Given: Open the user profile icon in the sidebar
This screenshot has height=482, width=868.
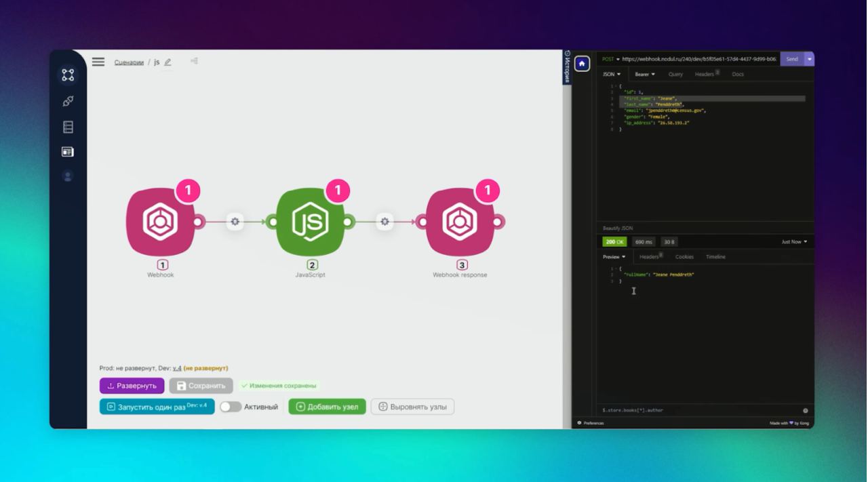Looking at the screenshot, I should click(x=68, y=176).
